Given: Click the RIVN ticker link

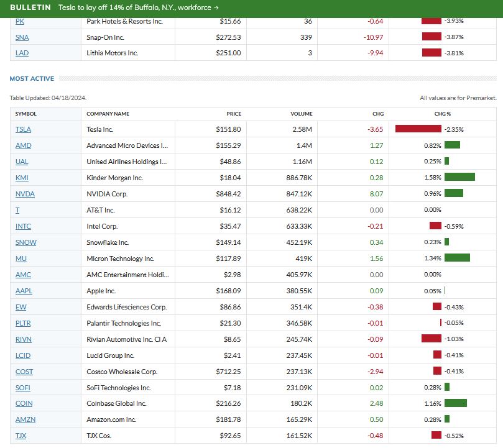Looking at the screenshot, I should point(24,339).
